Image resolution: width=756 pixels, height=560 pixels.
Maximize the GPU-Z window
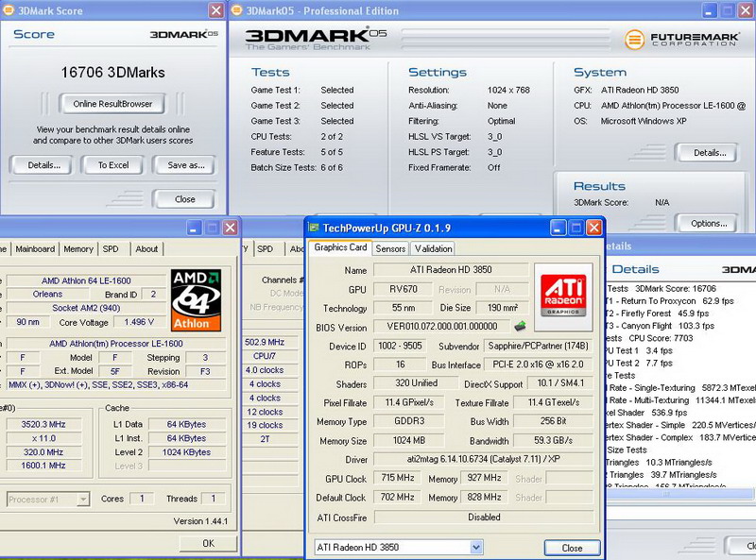point(576,228)
